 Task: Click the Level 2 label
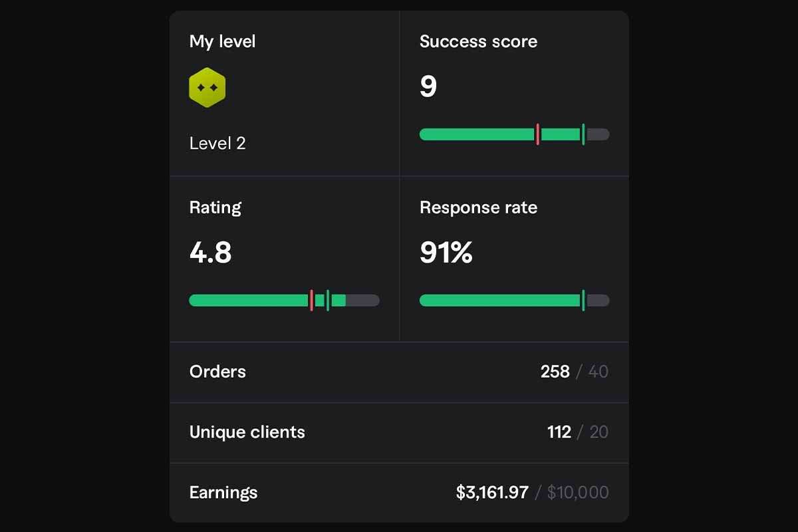pos(217,143)
